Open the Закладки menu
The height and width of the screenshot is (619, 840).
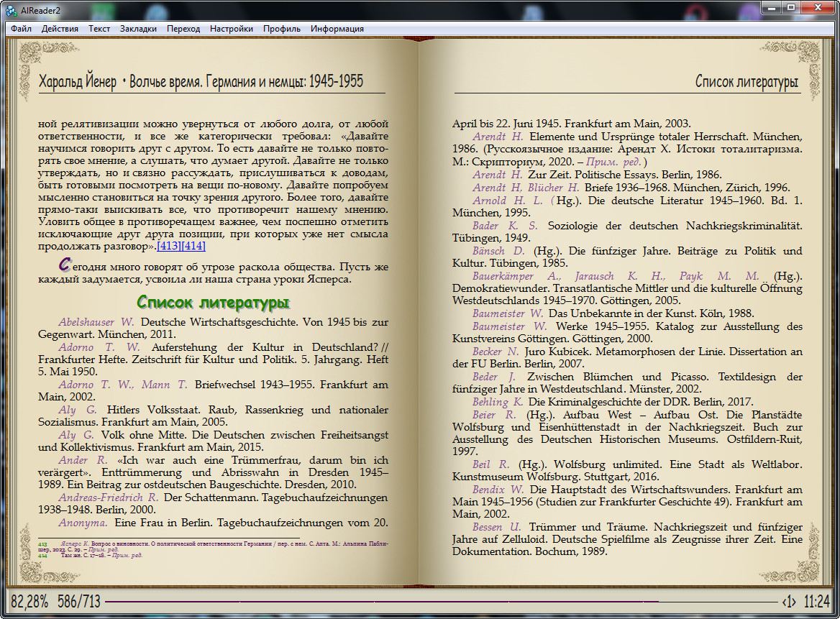click(138, 29)
